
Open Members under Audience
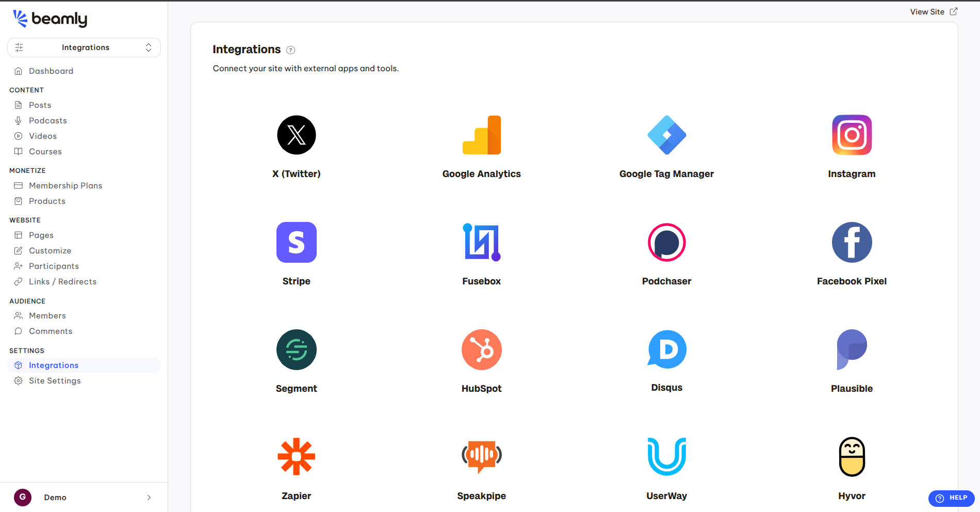tap(84, 315)
